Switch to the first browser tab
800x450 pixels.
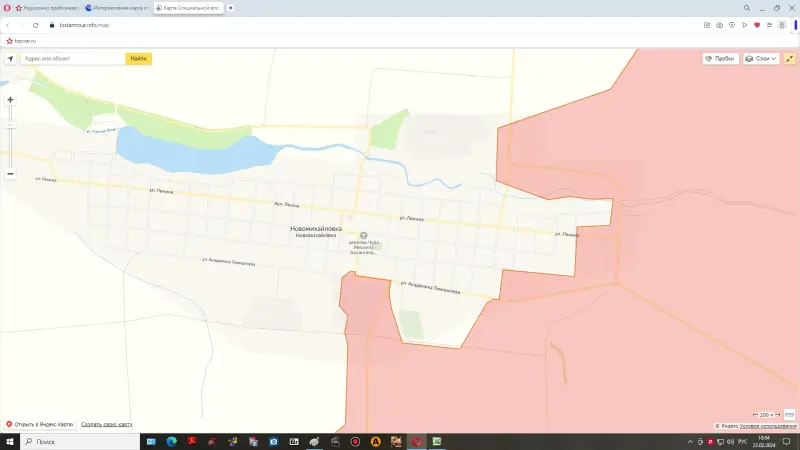pos(48,7)
